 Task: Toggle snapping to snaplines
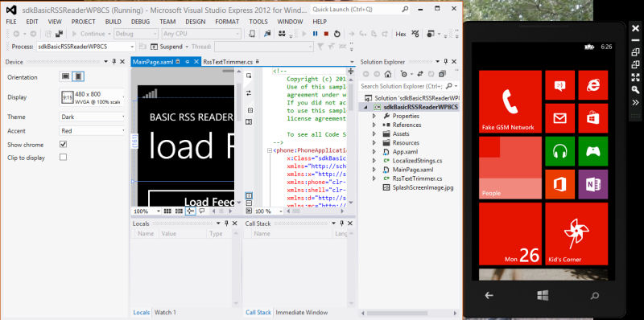coord(190,211)
